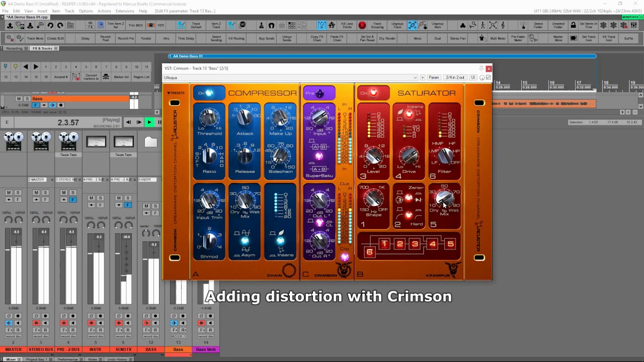Viewport: 644px width, 362px height.
Task: Click the zoom magnifier toolbar icon
Action: [473, 25]
